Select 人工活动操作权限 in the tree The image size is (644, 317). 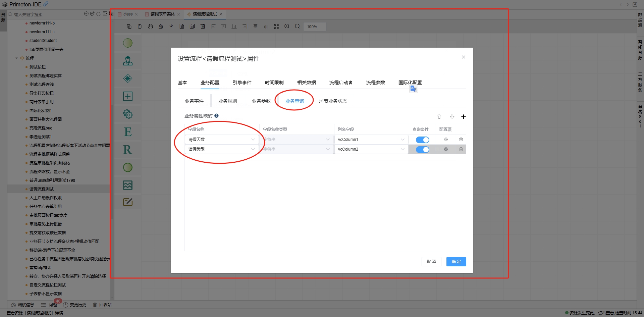click(x=45, y=198)
